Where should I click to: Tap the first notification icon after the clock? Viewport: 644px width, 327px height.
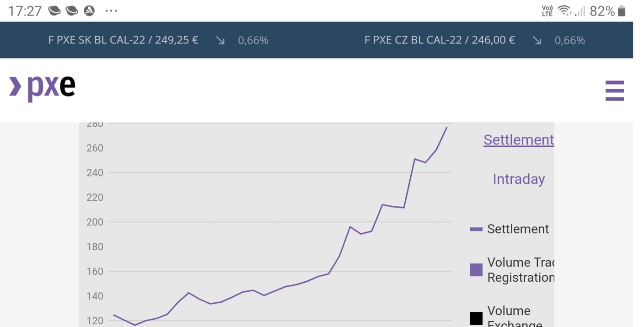coord(54,11)
